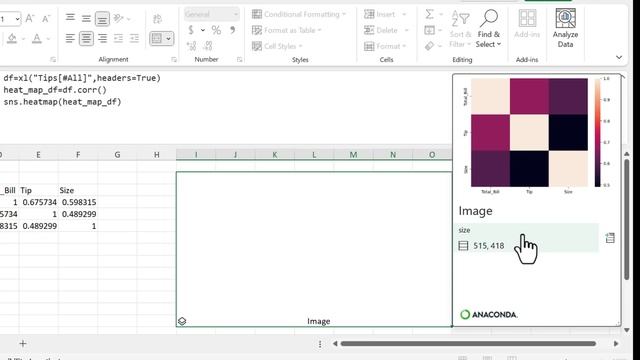Open Sort & Filter menu
Screen dimensions: 640x360
460,29
